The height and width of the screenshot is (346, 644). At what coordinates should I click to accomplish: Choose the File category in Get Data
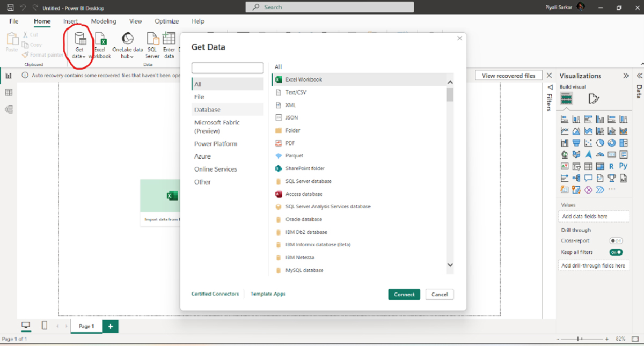click(x=228, y=97)
